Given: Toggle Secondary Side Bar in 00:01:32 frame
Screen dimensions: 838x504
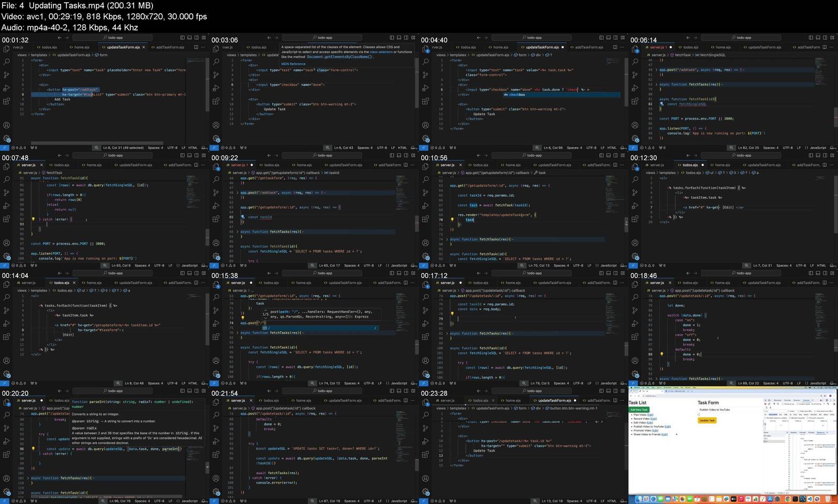Looking at the screenshot, I should coord(196,38).
